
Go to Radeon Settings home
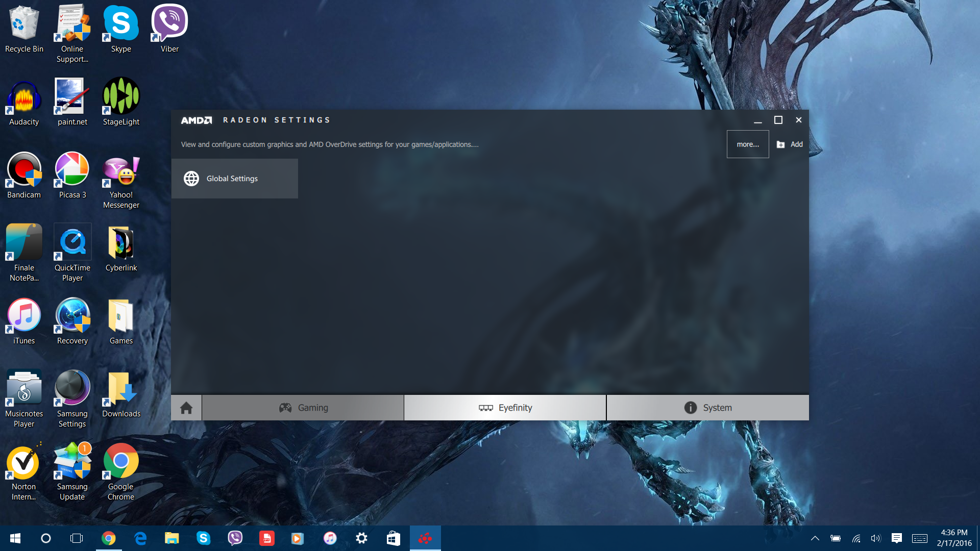[x=186, y=408]
